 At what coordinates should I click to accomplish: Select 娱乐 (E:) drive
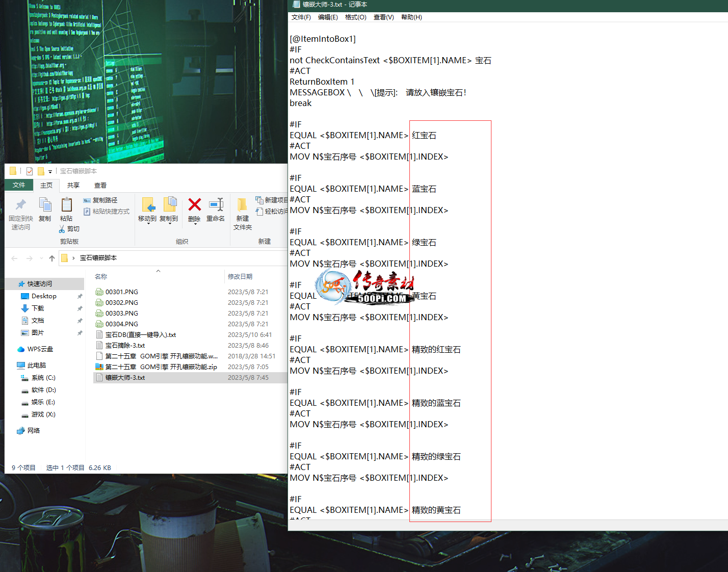[44, 402]
